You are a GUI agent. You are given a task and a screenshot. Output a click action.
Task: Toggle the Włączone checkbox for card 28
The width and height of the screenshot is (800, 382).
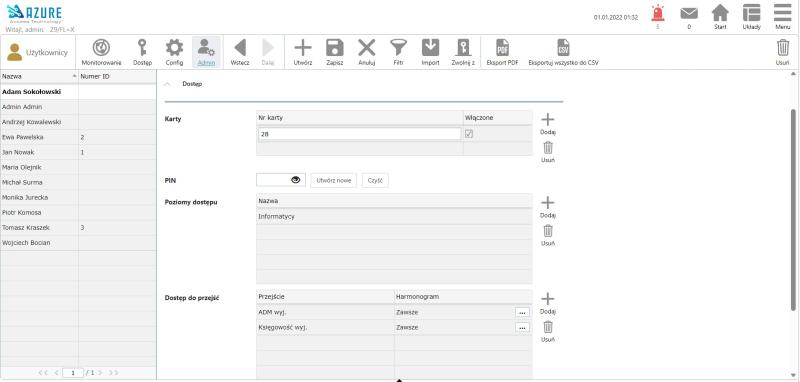pyautogui.click(x=469, y=134)
